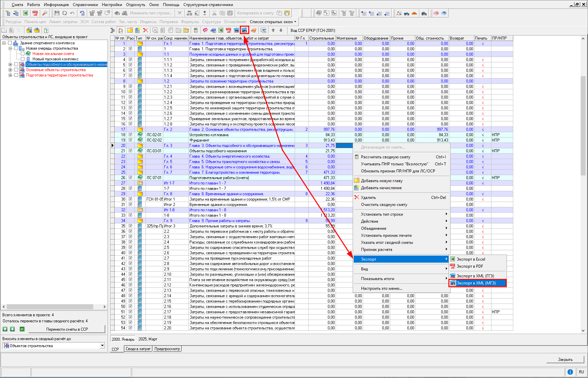Click Удалить in the context menu
Screen dimensions: 588x378
[x=401, y=198]
